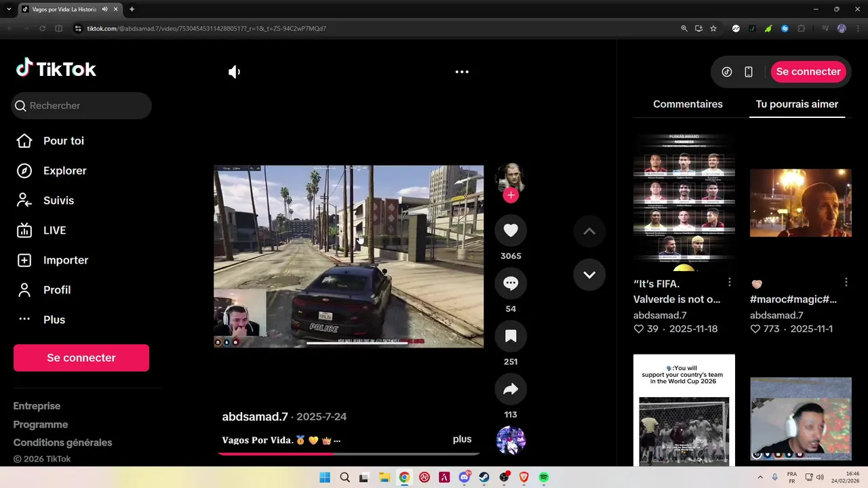Reload the page
Screen dimensions: 868x488
coord(42,28)
